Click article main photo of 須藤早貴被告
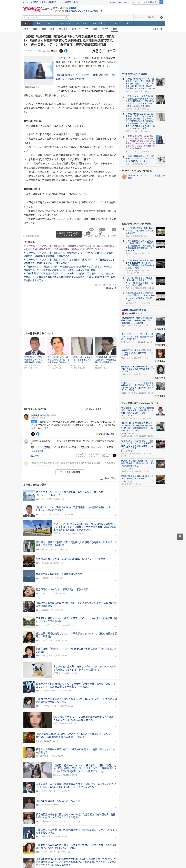The width and height of the screenshot is (186, 868). [39, 70]
